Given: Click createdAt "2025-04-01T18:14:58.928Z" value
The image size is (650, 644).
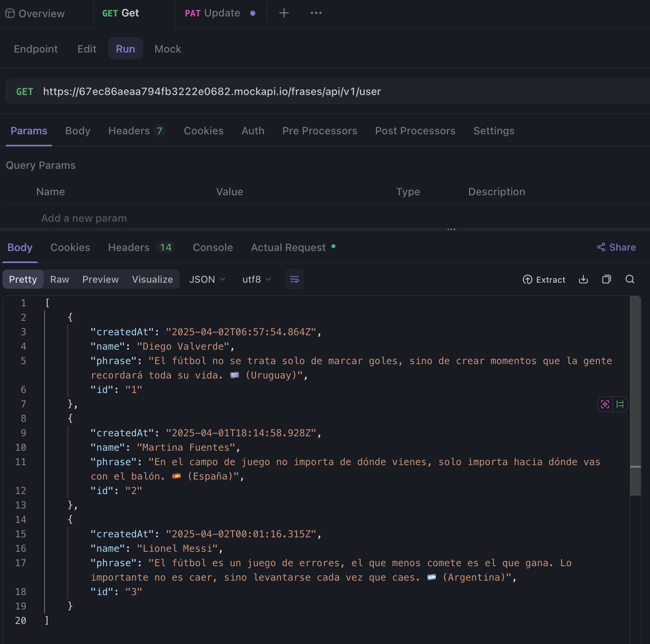Looking at the screenshot, I should coord(241,433).
